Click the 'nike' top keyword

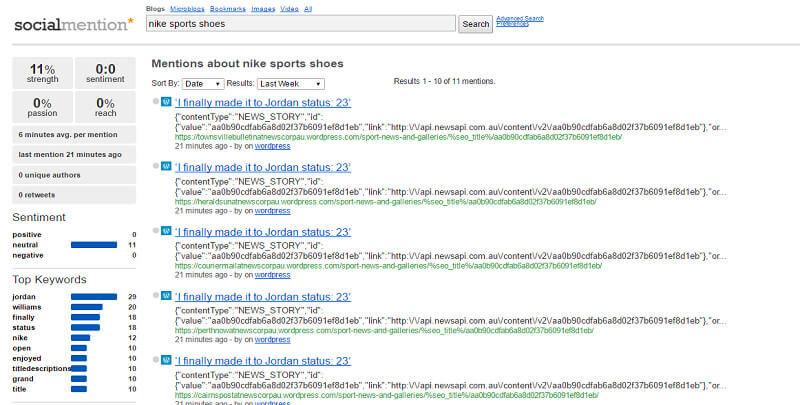[20, 338]
